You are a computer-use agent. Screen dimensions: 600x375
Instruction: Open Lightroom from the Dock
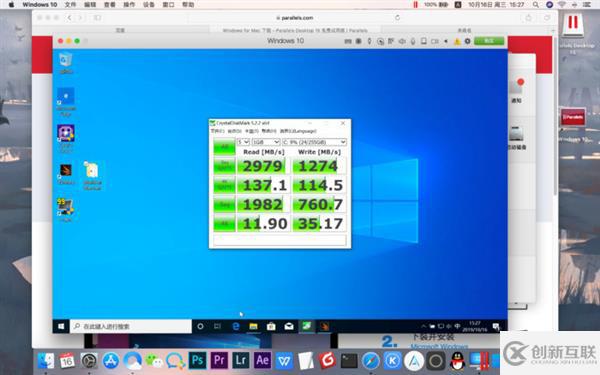click(x=241, y=360)
